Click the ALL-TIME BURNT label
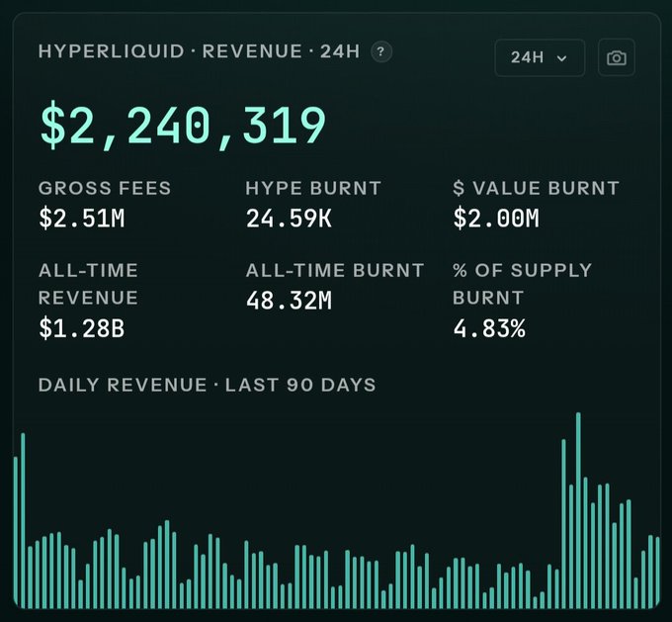The height and width of the screenshot is (622, 672). tap(335, 271)
